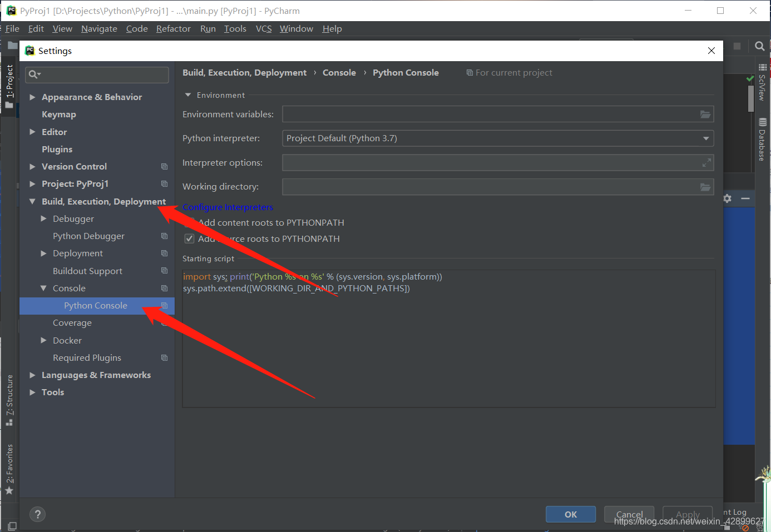Click the Console breadcrumb

339,73
